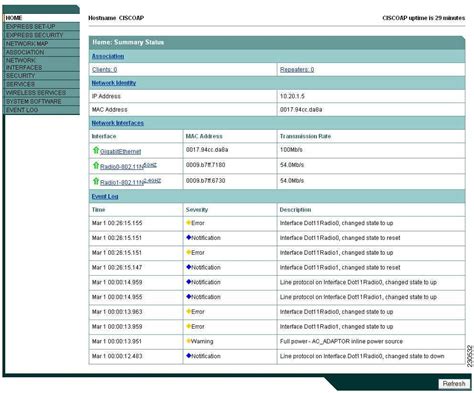Image resolution: width=474 pixels, height=393 pixels.
Task: Click the Radio1-802.11N green up-arrow icon
Action: [x=96, y=181]
